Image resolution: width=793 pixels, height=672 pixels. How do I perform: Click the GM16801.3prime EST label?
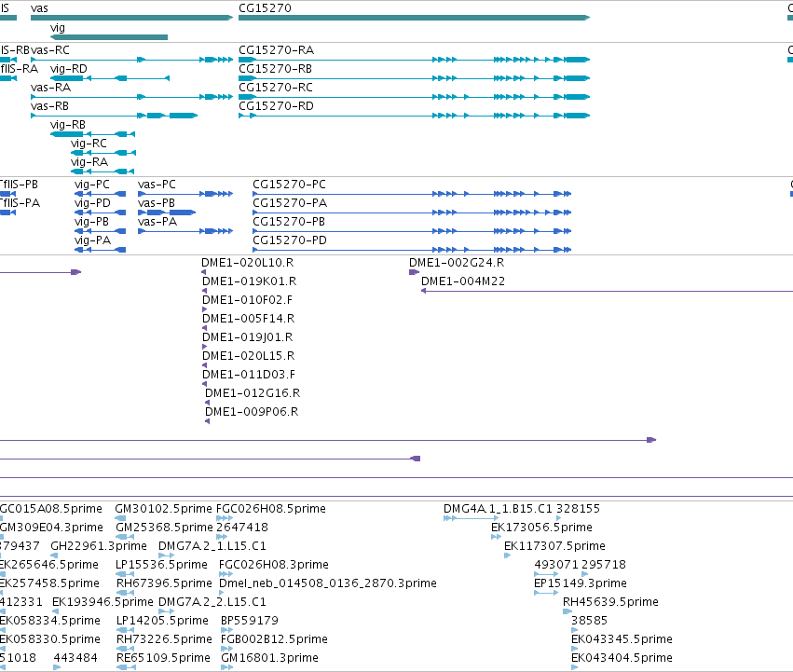[269, 658]
